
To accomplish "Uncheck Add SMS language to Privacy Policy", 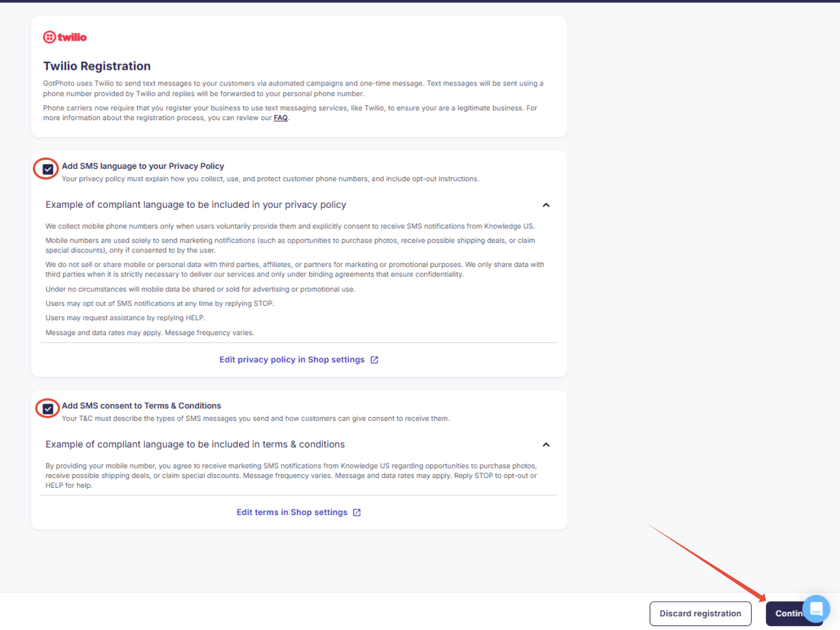I will (x=48, y=169).
